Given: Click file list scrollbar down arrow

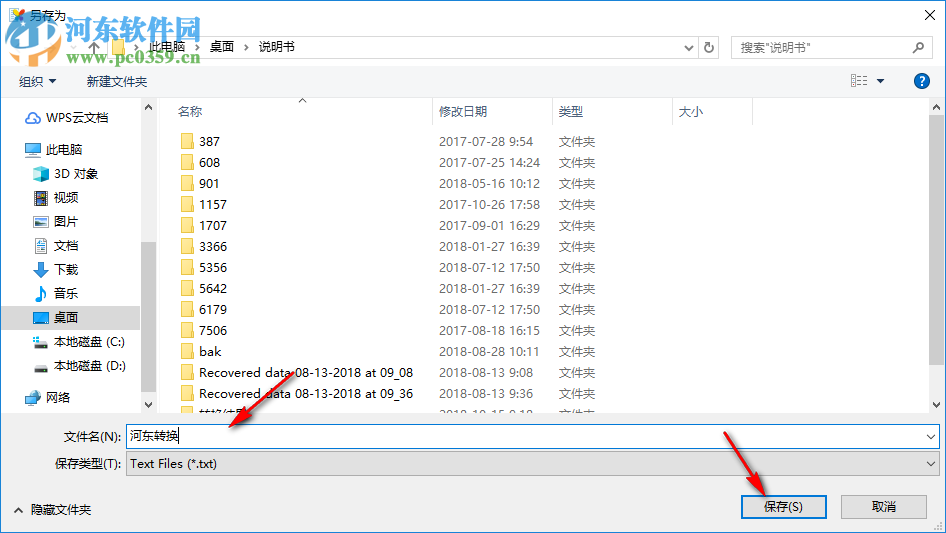Looking at the screenshot, I should pyautogui.click(x=936, y=404).
